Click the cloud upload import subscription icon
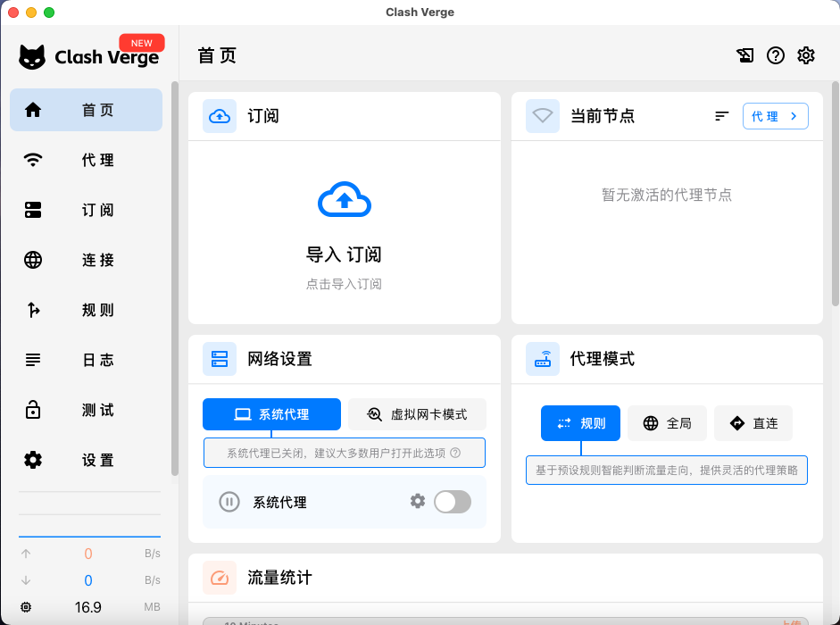This screenshot has width=840, height=625. 344,199
